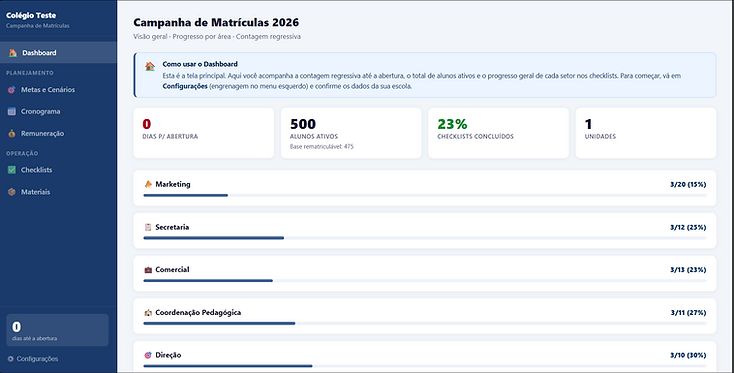This screenshot has height=373, width=734.
Task: Click the Coordenação Pedagógica progress bar
Action: (425, 323)
